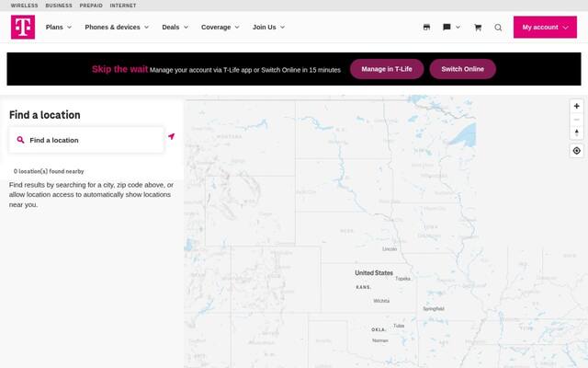Expand the Coverage menu

click(220, 27)
